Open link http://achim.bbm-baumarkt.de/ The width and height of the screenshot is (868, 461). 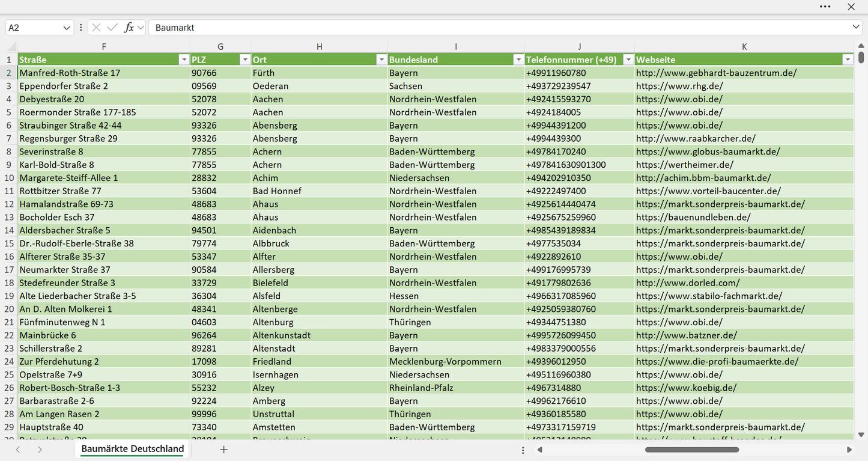[x=703, y=178]
